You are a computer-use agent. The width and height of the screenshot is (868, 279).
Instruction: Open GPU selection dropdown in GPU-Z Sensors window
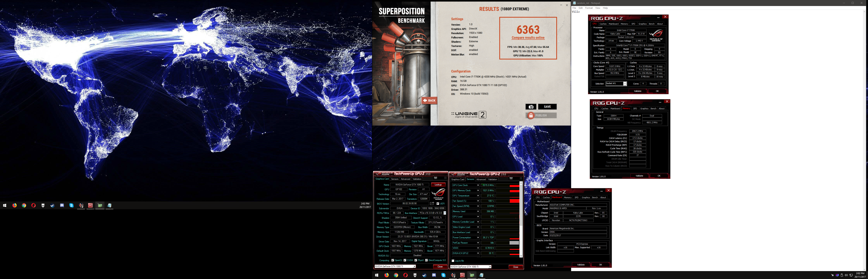click(x=490, y=267)
